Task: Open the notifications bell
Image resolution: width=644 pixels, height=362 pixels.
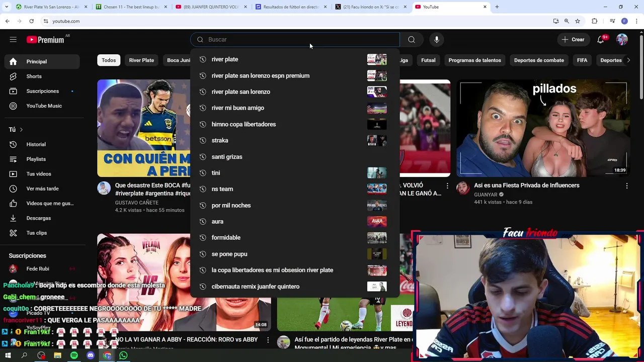Action: (601, 39)
